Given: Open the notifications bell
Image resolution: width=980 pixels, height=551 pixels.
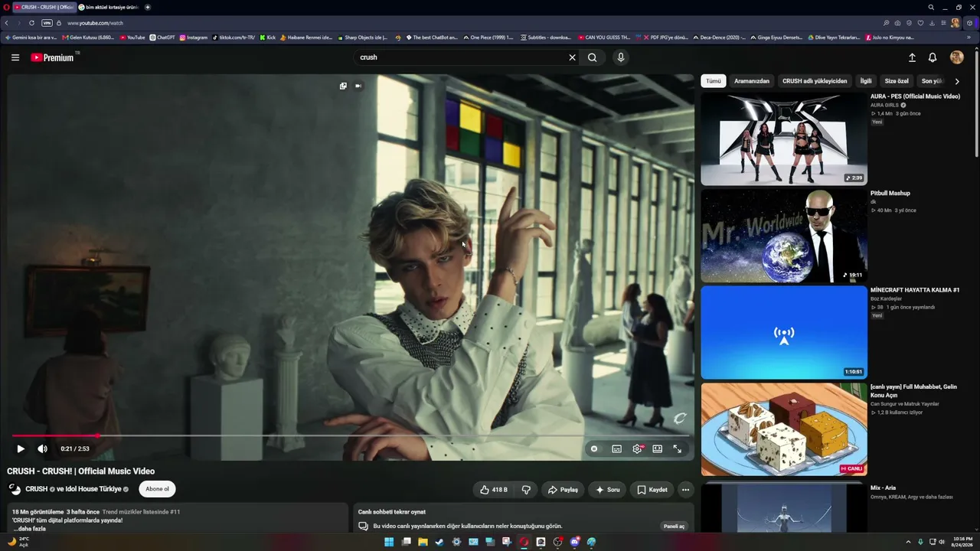Looking at the screenshot, I should pyautogui.click(x=933, y=57).
